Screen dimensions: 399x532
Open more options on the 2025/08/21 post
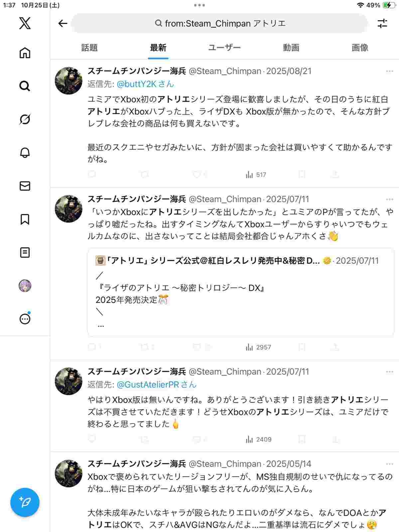point(389,71)
